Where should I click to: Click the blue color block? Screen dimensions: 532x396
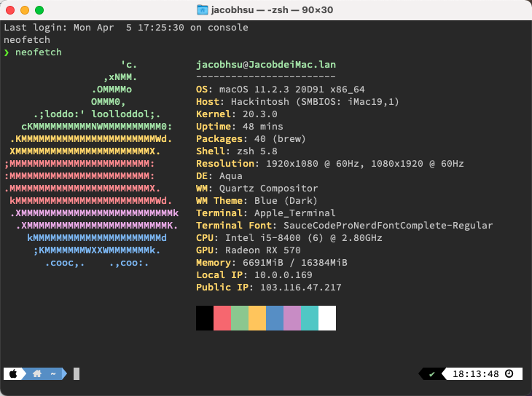[275, 318]
